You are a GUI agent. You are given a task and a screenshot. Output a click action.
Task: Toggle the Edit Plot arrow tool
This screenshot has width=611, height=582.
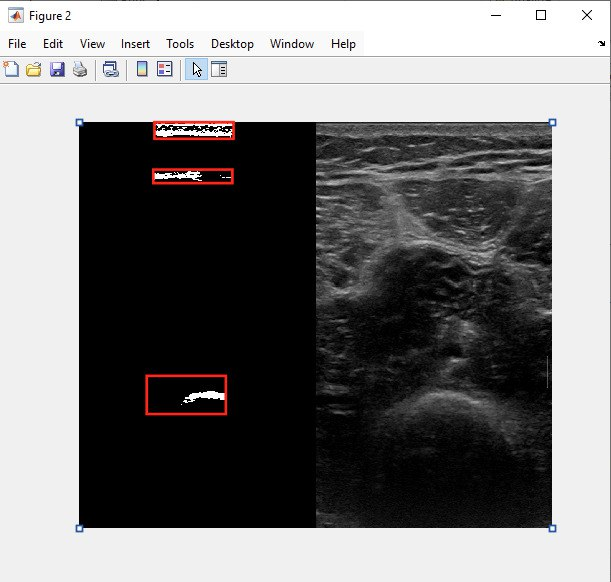[196, 69]
